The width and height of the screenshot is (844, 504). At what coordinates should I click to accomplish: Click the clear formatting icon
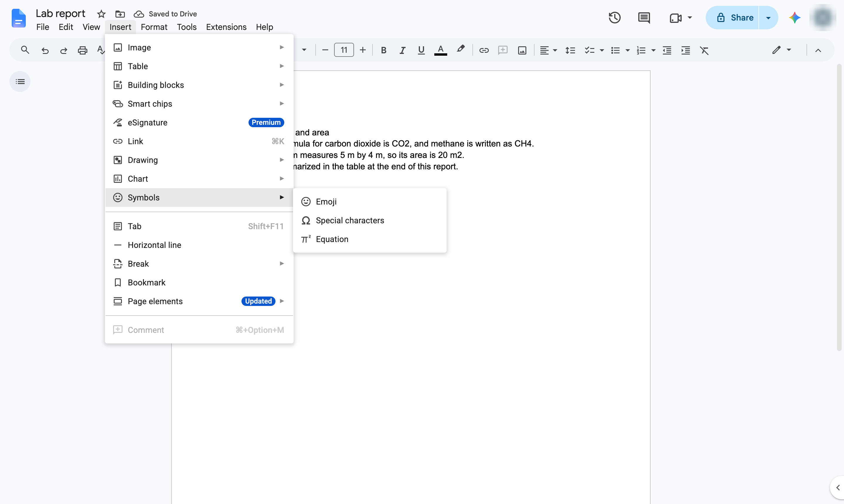[x=704, y=50]
